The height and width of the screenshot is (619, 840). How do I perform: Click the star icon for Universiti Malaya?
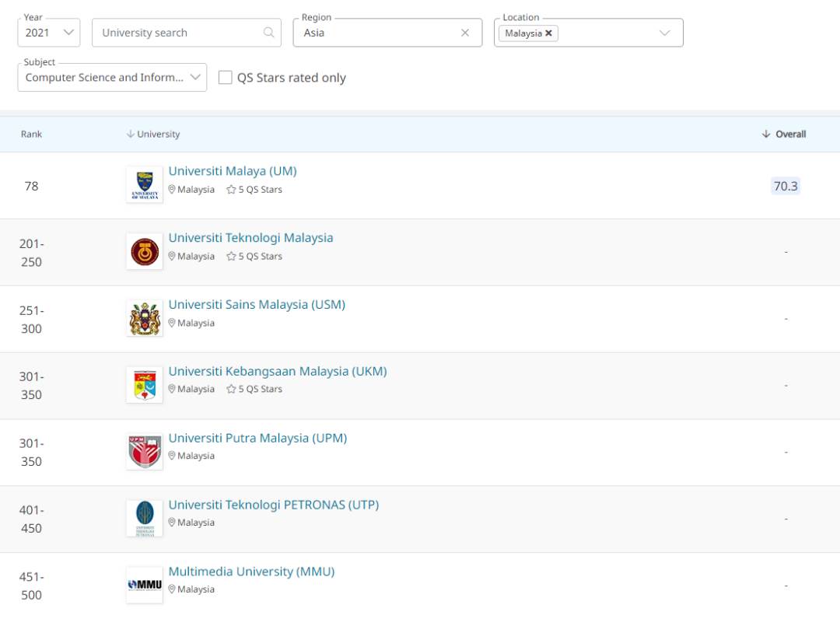point(231,190)
